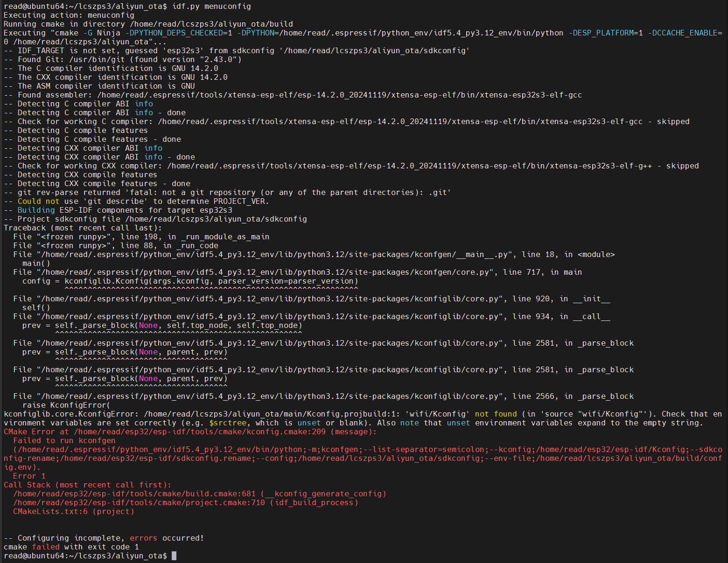Click yellow 'not found' text in error

click(496, 414)
